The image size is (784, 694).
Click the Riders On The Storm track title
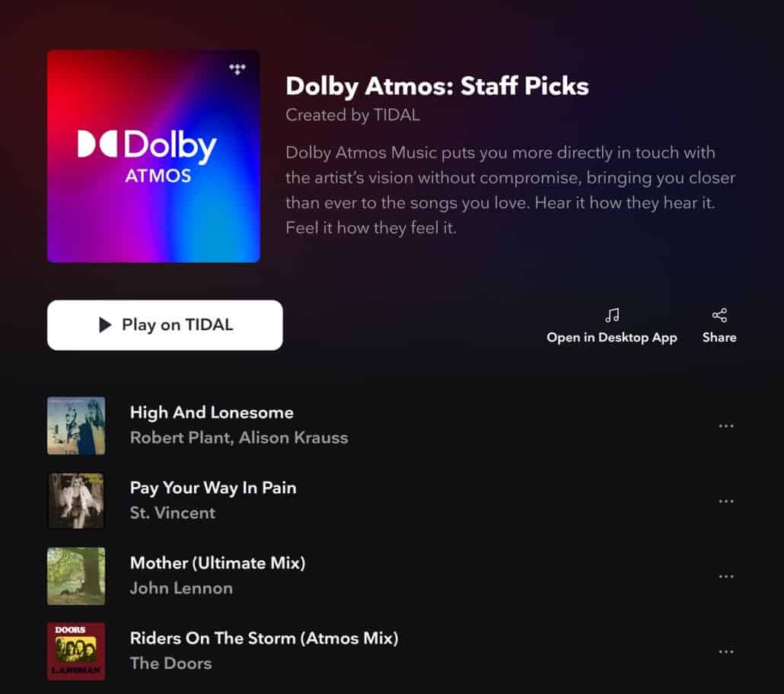pyautogui.click(x=264, y=638)
